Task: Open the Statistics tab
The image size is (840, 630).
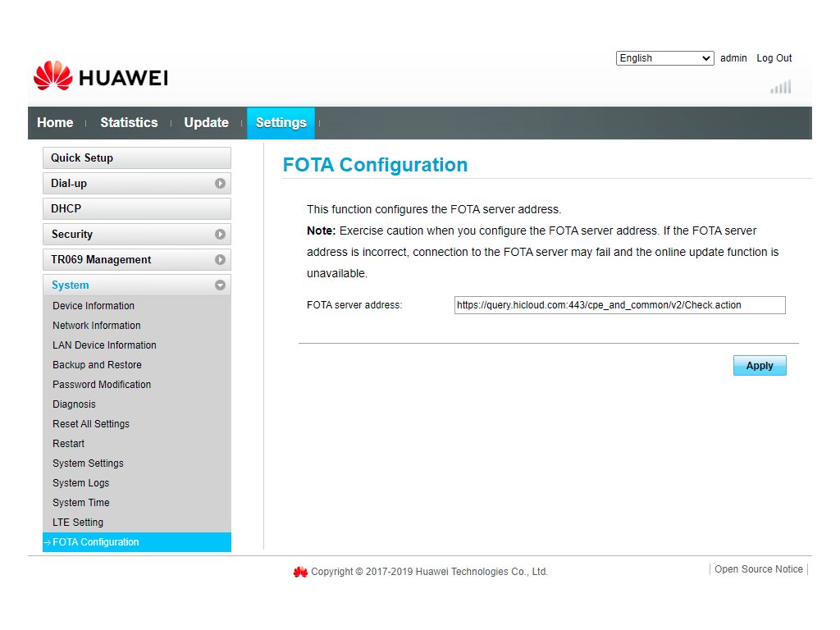Action: click(129, 123)
